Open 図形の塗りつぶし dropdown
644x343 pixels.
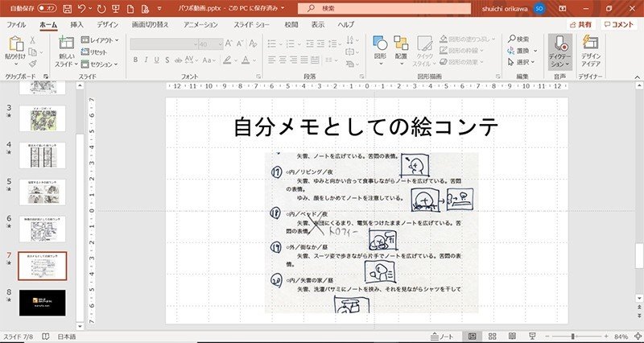[467, 39]
